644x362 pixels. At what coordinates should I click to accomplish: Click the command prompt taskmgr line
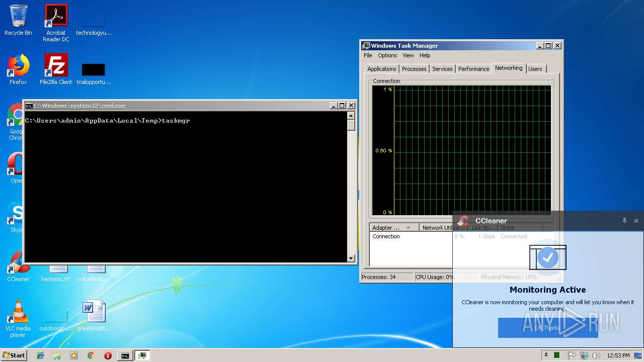coord(108,121)
